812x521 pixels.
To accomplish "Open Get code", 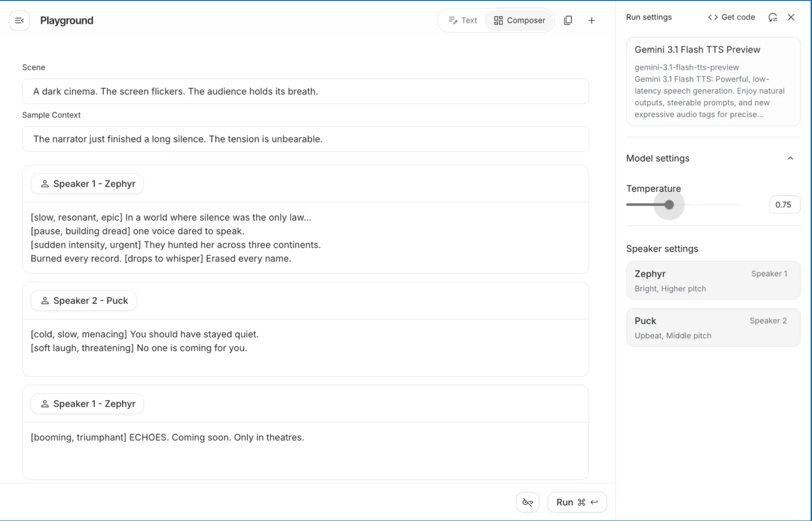I will pyautogui.click(x=731, y=17).
